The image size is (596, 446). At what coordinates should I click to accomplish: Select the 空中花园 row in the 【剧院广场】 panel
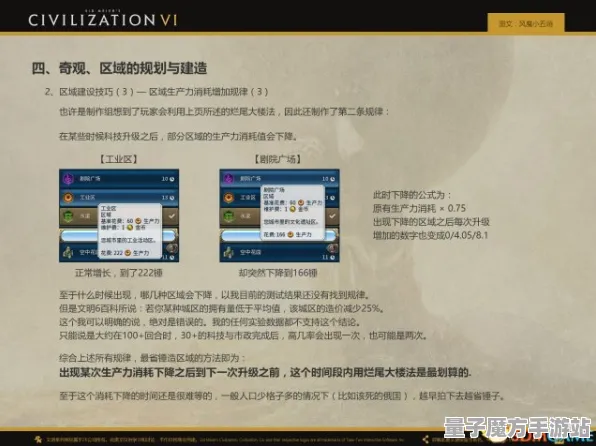tap(279, 252)
